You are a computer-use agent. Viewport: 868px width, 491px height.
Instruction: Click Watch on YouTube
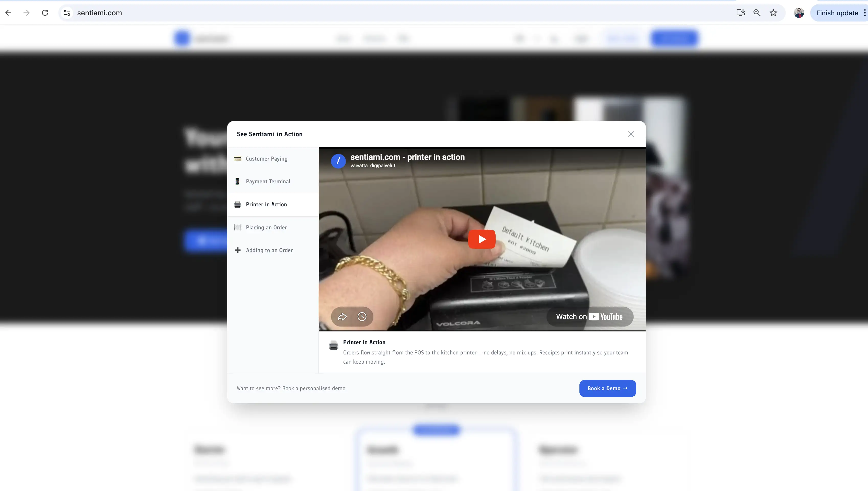[x=590, y=317]
